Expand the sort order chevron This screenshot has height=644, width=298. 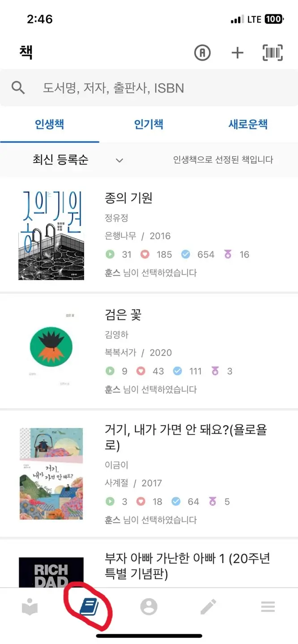[x=119, y=160]
